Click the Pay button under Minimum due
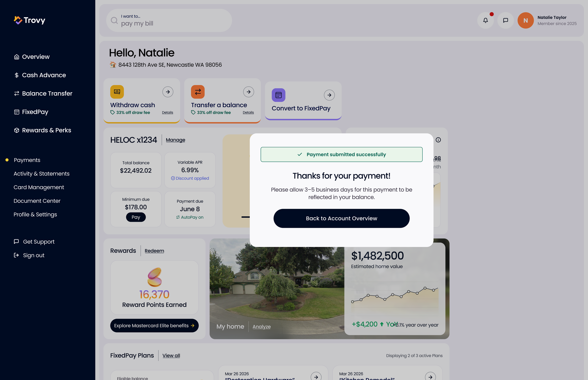This screenshot has height=380, width=588. pyautogui.click(x=136, y=217)
